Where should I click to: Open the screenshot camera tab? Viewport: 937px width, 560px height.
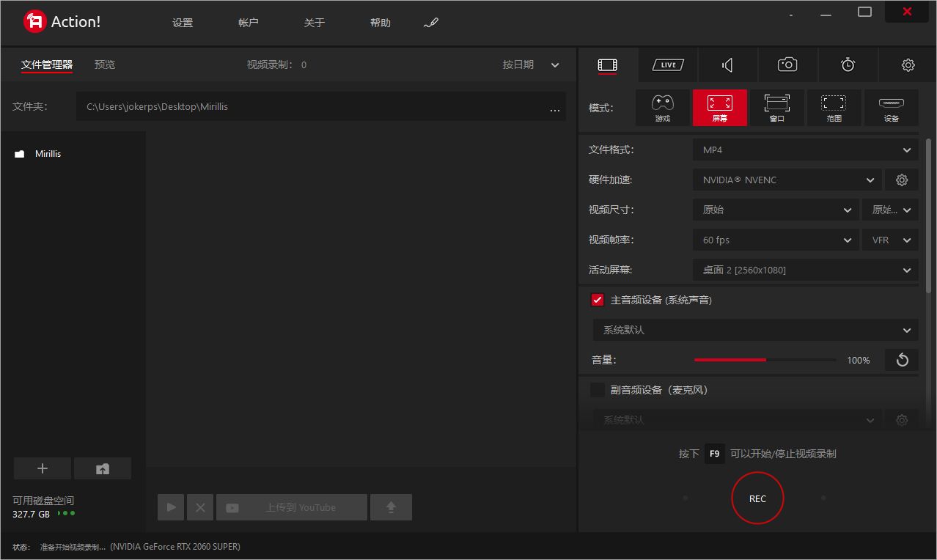pyautogui.click(x=787, y=65)
